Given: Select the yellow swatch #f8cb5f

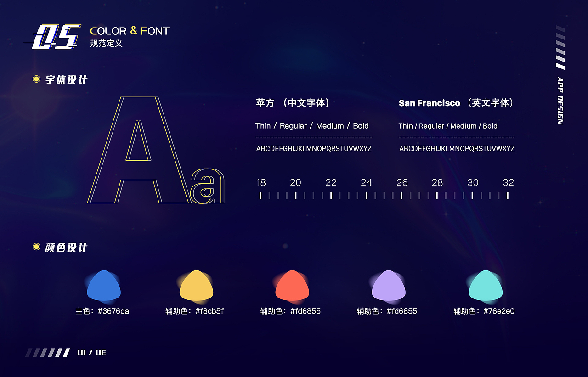Looking at the screenshot, I should pos(197,286).
